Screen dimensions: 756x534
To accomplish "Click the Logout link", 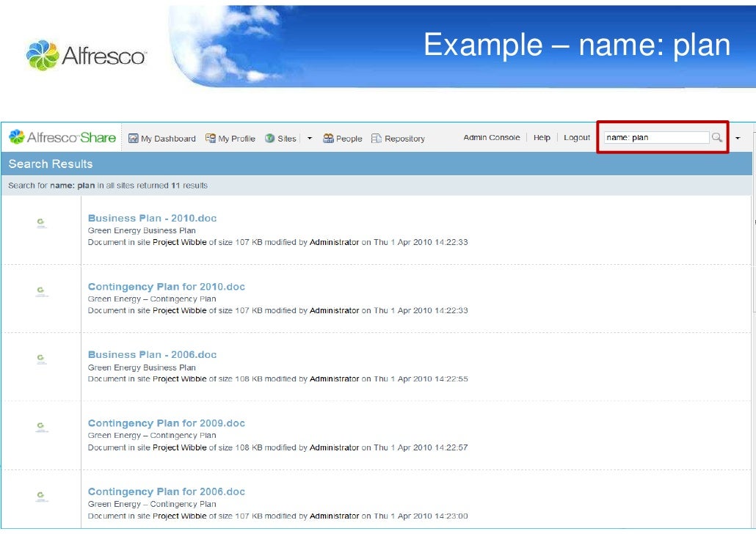I will click(x=577, y=137).
